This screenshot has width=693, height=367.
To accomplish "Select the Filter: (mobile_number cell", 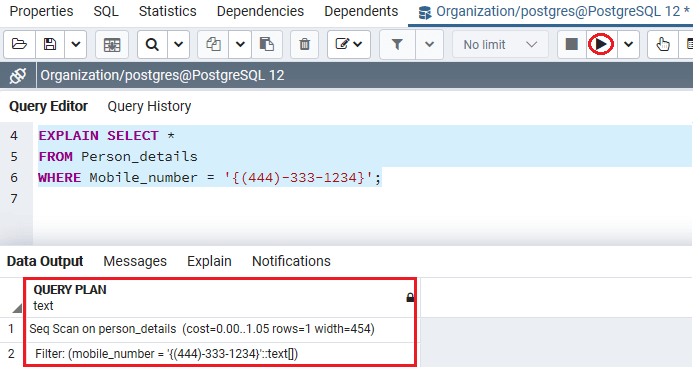I will [x=221, y=354].
